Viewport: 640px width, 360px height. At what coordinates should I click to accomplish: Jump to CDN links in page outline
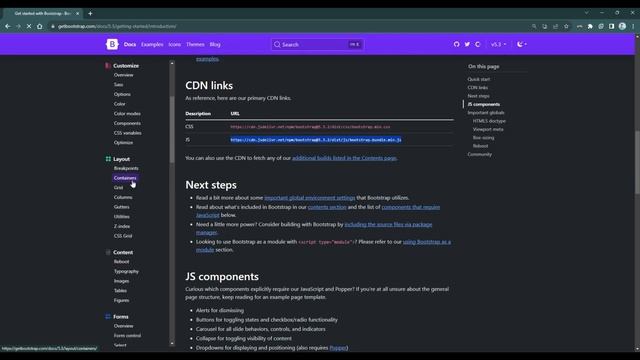[478, 87]
